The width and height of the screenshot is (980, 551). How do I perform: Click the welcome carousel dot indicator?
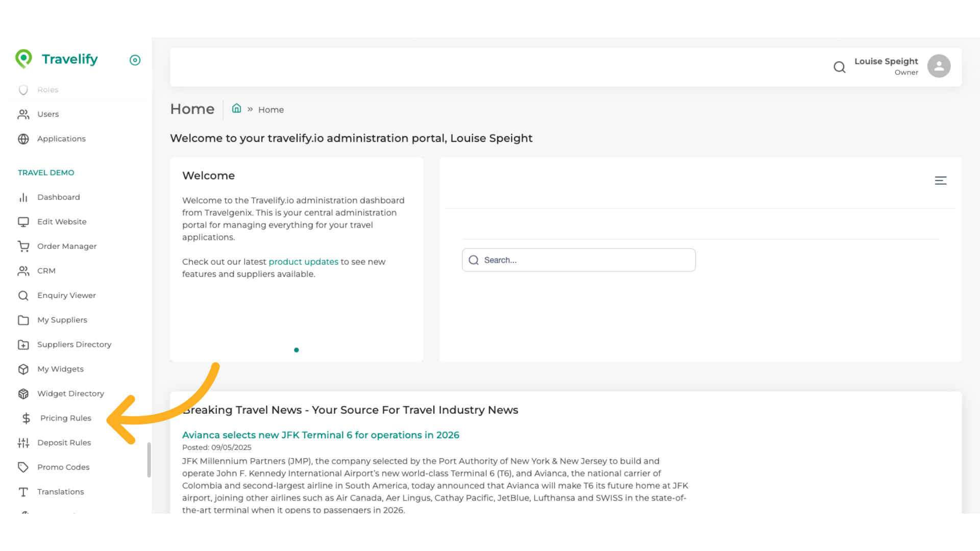pyautogui.click(x=297, y=350)
